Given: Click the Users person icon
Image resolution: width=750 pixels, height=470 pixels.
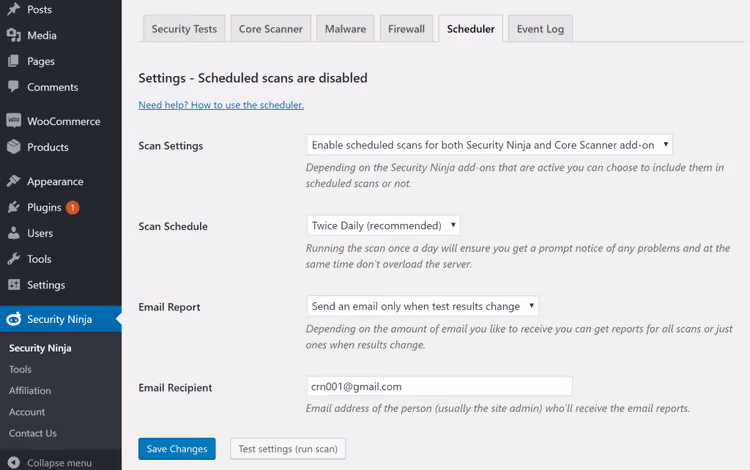Looking at the screenshot, I should (x=13, y=233).
